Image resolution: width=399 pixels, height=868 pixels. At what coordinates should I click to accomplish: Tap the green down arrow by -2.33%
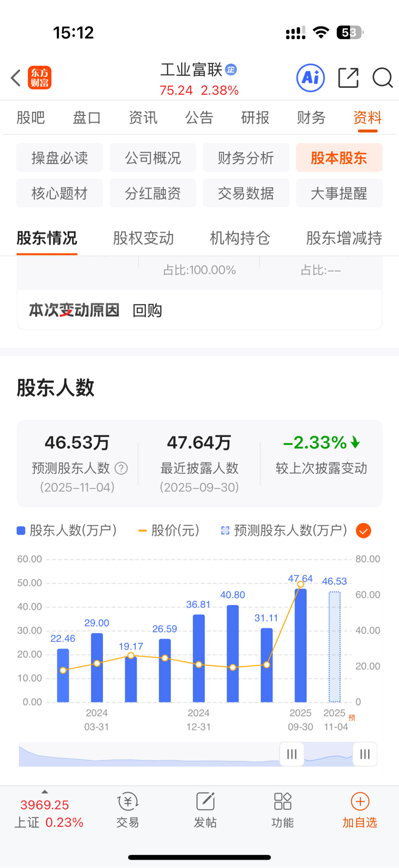[355, 442]
